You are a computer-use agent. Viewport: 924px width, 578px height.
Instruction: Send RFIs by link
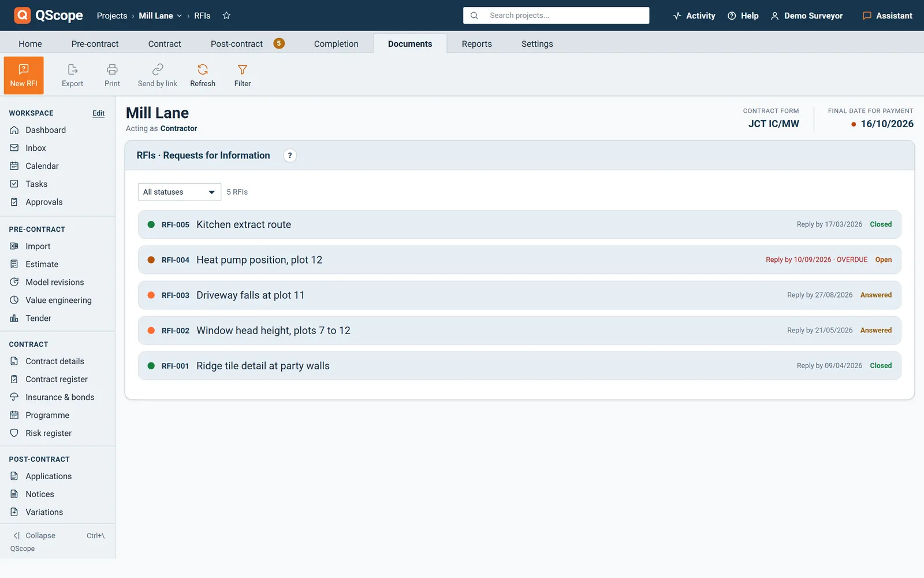coord(157,75)
